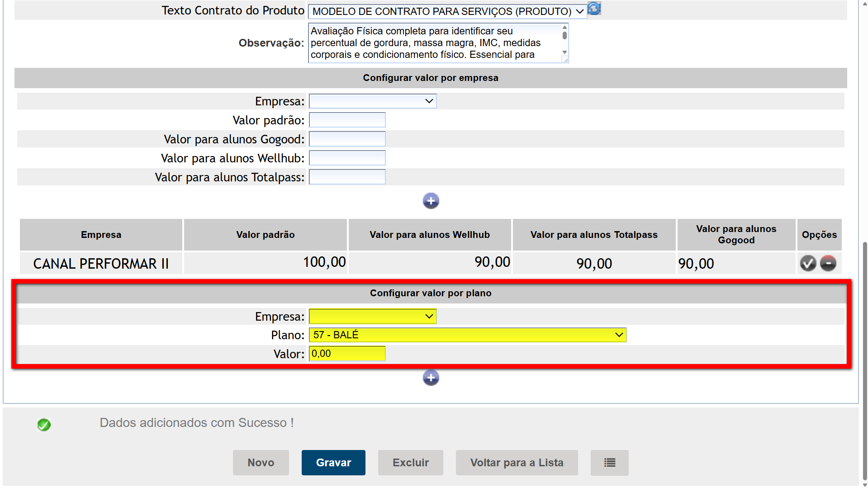This screenshot has width=868, height=488.
Task: Open the yellow Empresa dropdown in valor por plano
Action: click(x=372, y=317)
